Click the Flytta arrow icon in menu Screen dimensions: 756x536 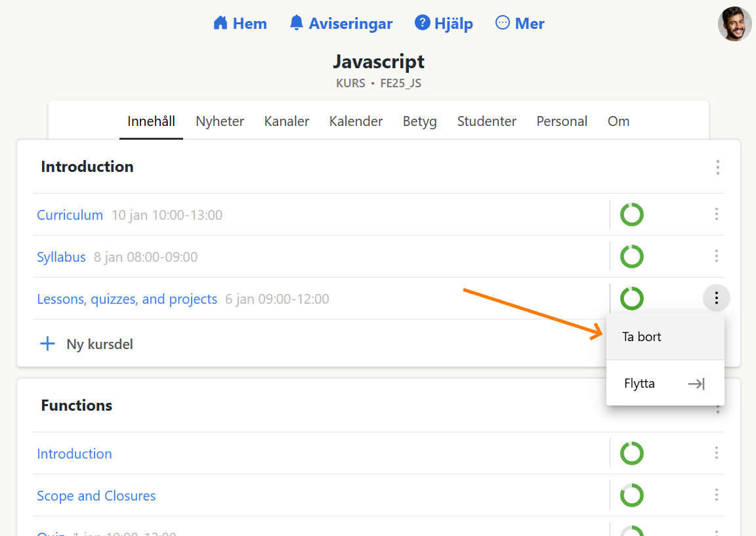[696, 384]
